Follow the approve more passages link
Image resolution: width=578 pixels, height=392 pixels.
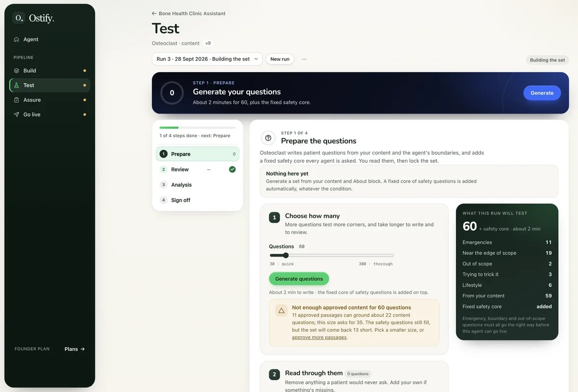pyautogui.click(x=319, y=338)
